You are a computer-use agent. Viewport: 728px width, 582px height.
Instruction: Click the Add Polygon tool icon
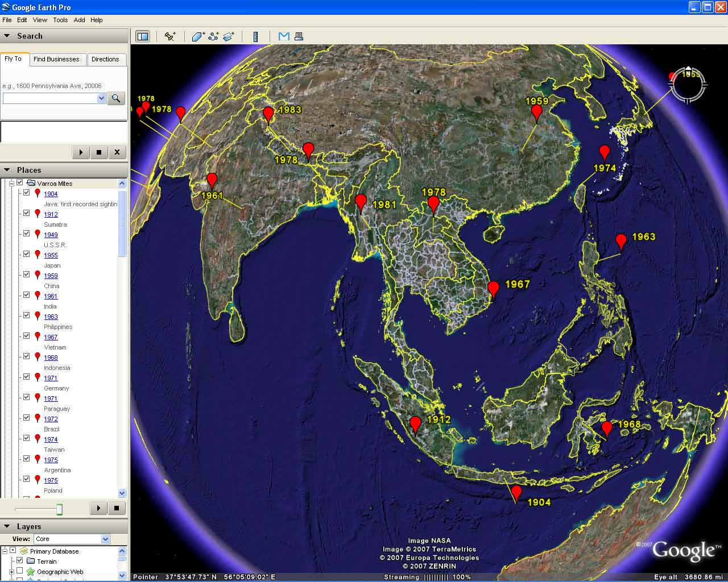click(198, 36)
